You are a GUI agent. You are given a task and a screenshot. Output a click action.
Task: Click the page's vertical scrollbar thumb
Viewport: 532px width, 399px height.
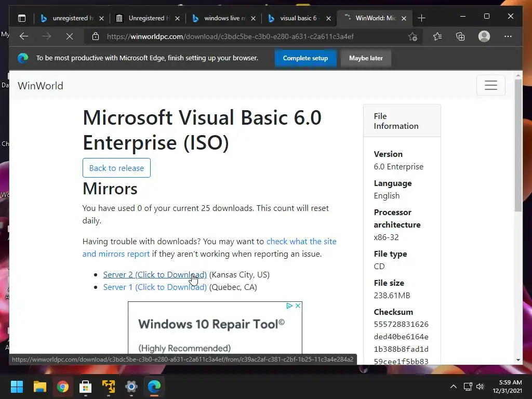(x=518, y=145)
